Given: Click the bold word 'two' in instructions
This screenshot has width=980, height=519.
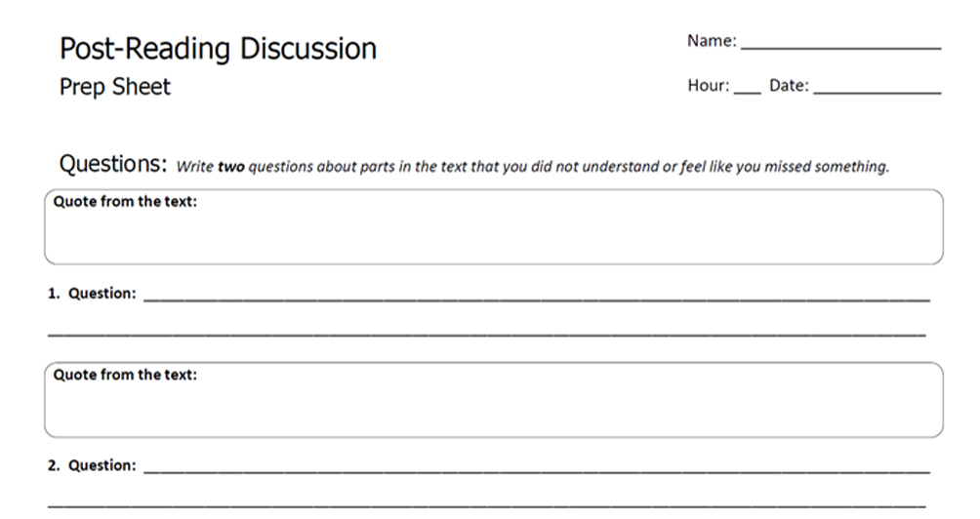Looking at the screenshot, I should [230, 167].
